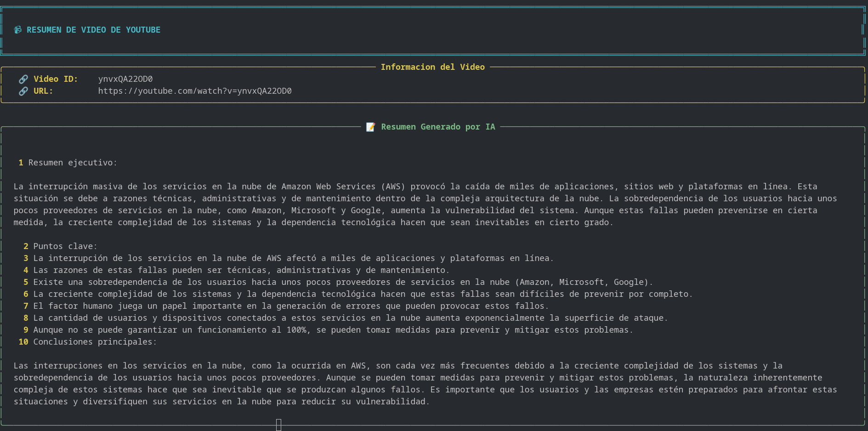Screen dimensions: 868x431
Task: Open the youtube.com/watch URL link
Action: pos(194,91)
